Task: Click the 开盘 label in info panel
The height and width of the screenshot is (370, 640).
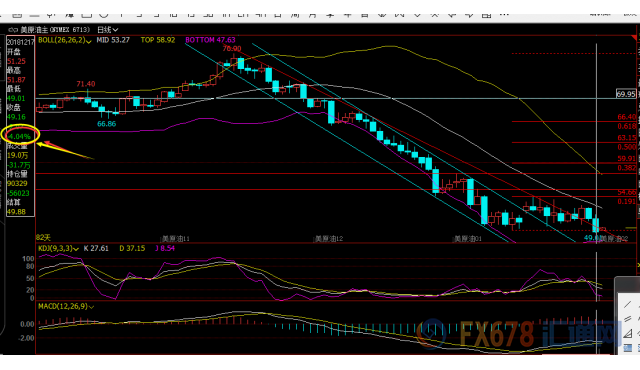Action: coord(14,52)
